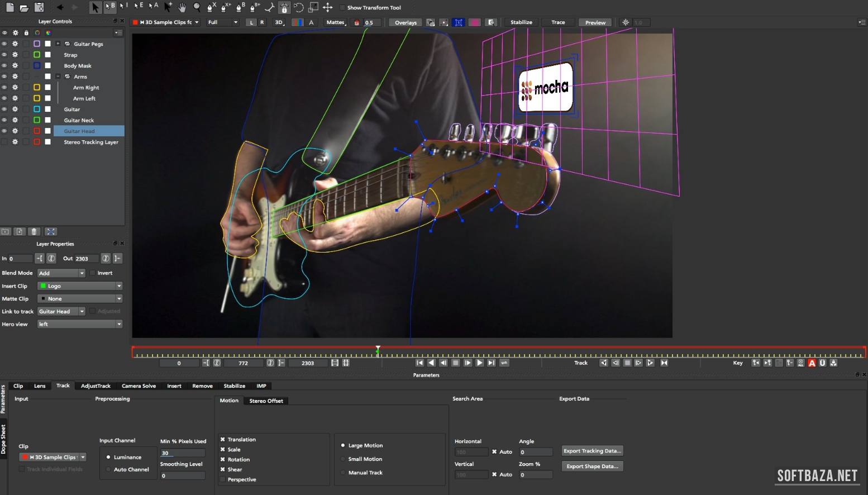Select the Move (four-arrow) tool

point(328,7)
